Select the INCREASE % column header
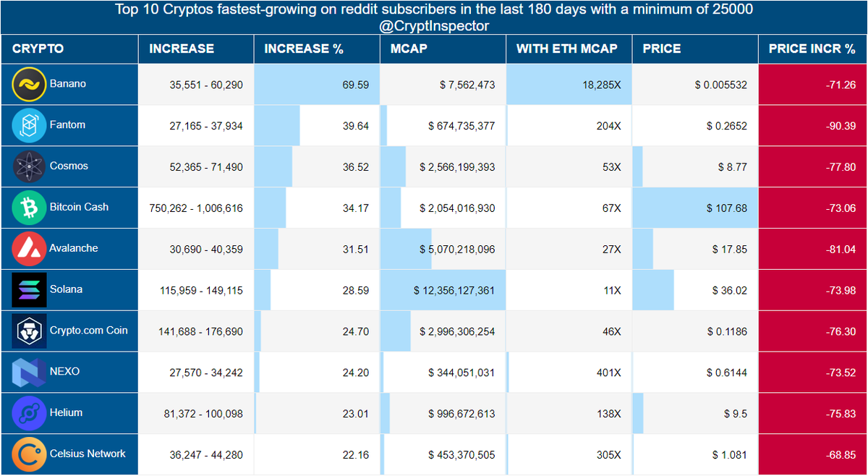The image size is (868, 476). tap(317, 49)
